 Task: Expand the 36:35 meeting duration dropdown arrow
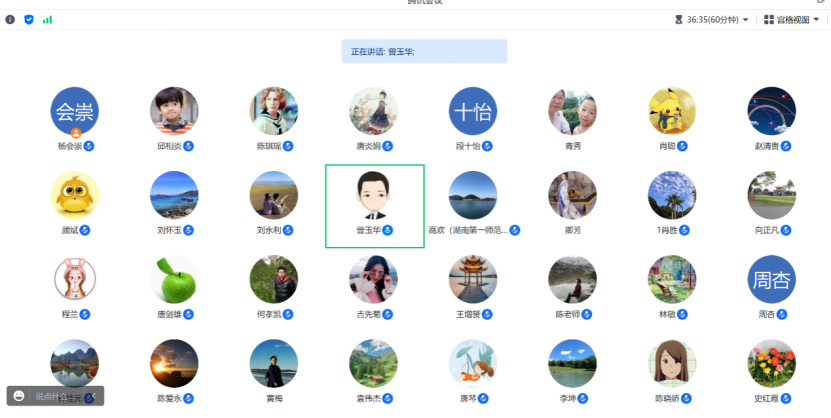(745, 19)
